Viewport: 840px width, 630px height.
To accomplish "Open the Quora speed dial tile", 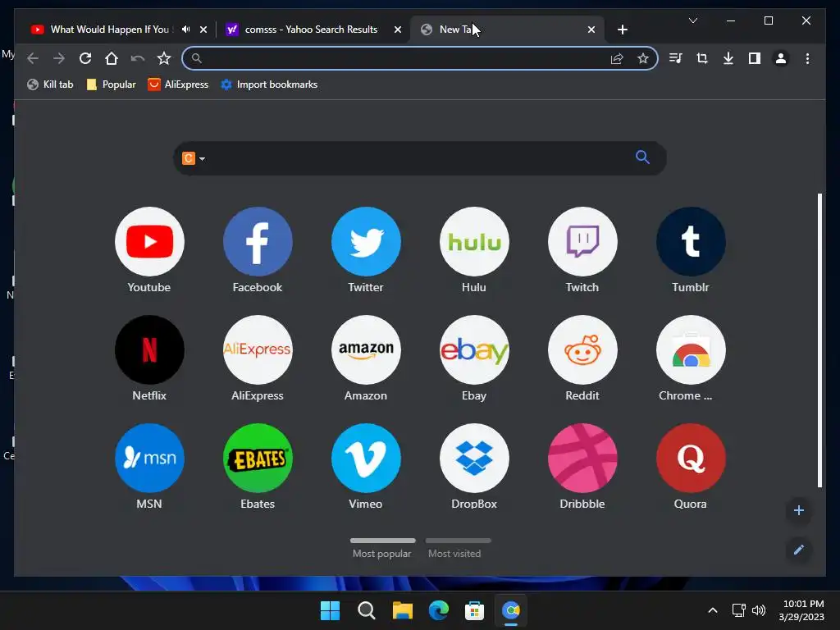I will 691,458.
